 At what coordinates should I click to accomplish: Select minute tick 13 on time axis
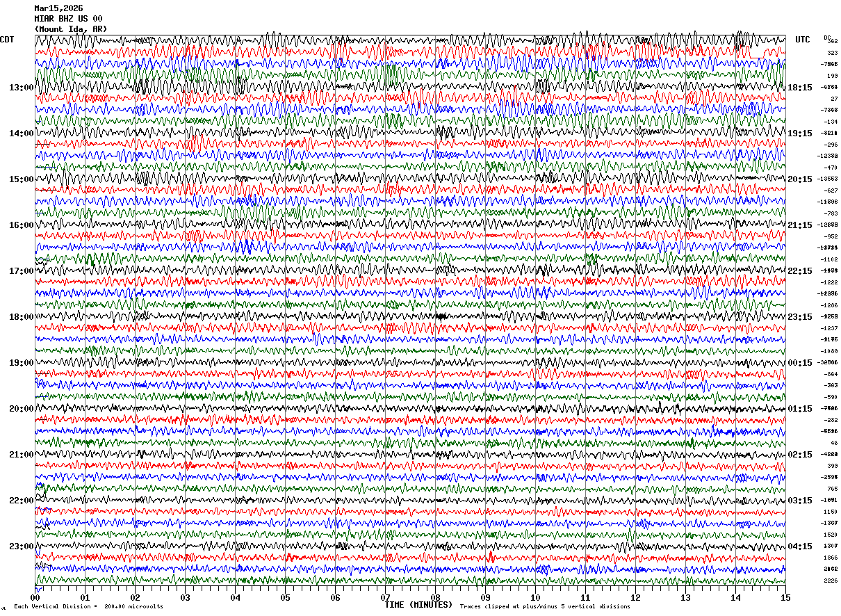[x=685, y=597]
